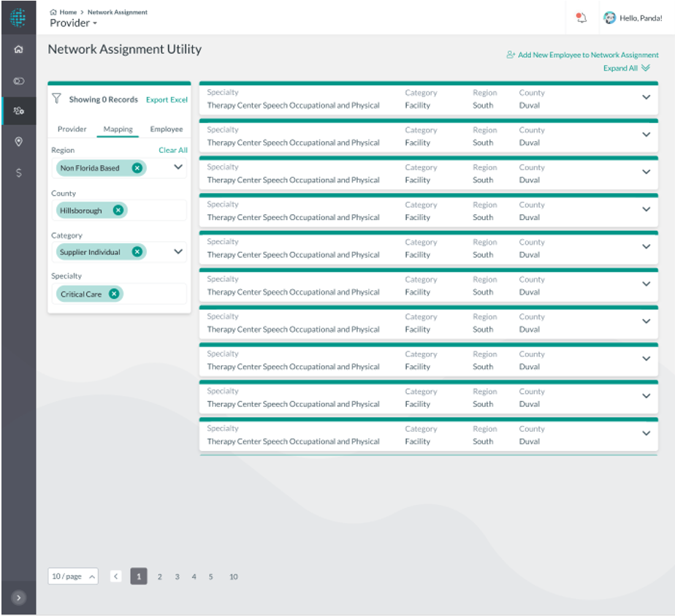Go to page 4
The height and width of the screenshot is (616, 675).
pos(194,577)
